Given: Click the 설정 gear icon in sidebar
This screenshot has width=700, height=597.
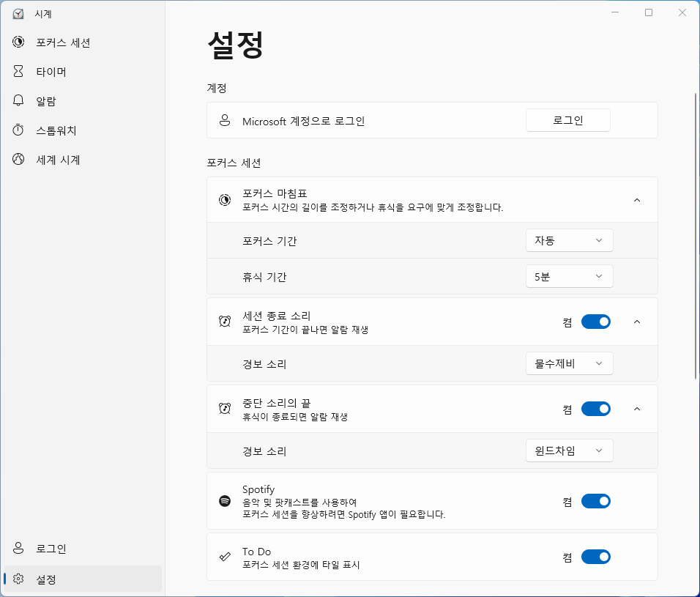Looking at the screenshot, I should pyautogui.click(x=18, y=579).
